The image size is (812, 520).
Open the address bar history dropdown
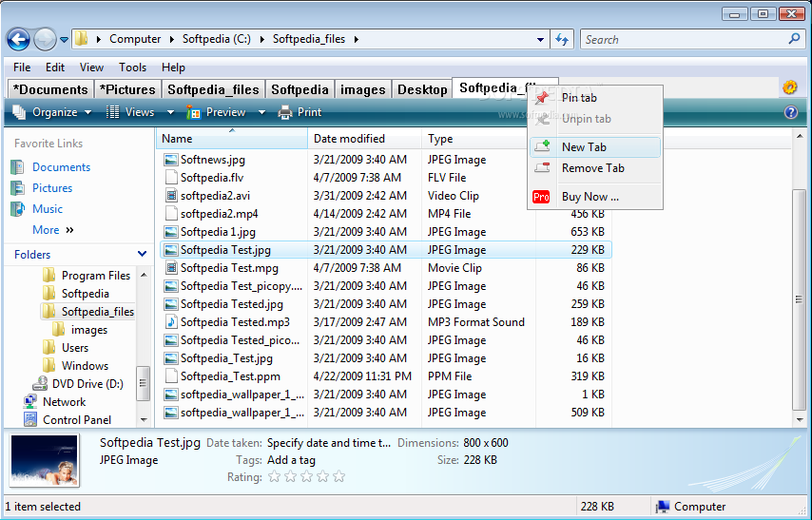pyautogui.click(x=540, y=39)
